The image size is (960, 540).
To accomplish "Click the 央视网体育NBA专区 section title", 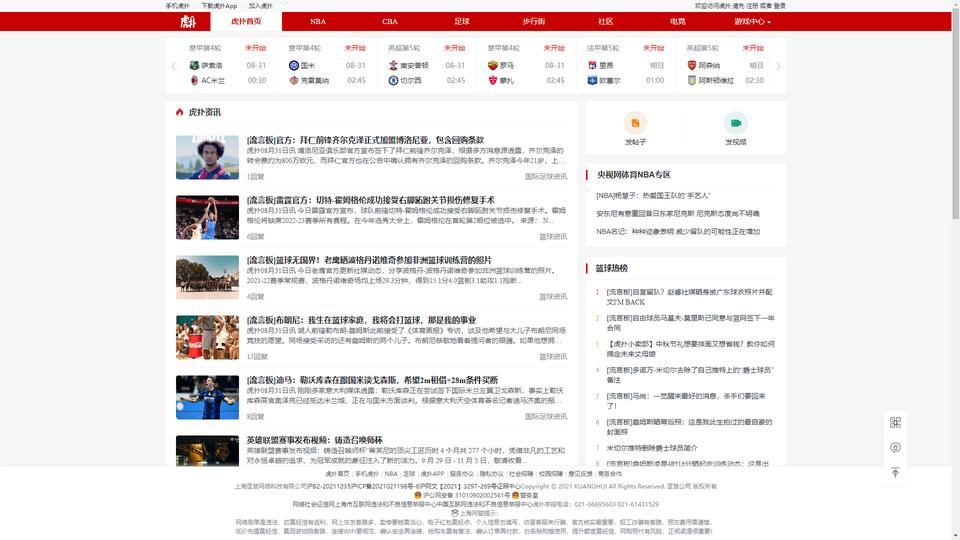I will [x=634, y=174].
